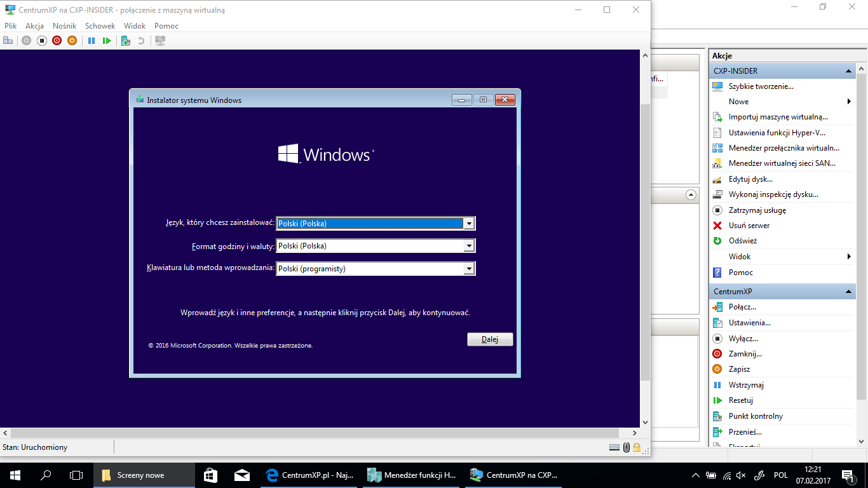Open the Plik menu

click(x=10, y=26)
